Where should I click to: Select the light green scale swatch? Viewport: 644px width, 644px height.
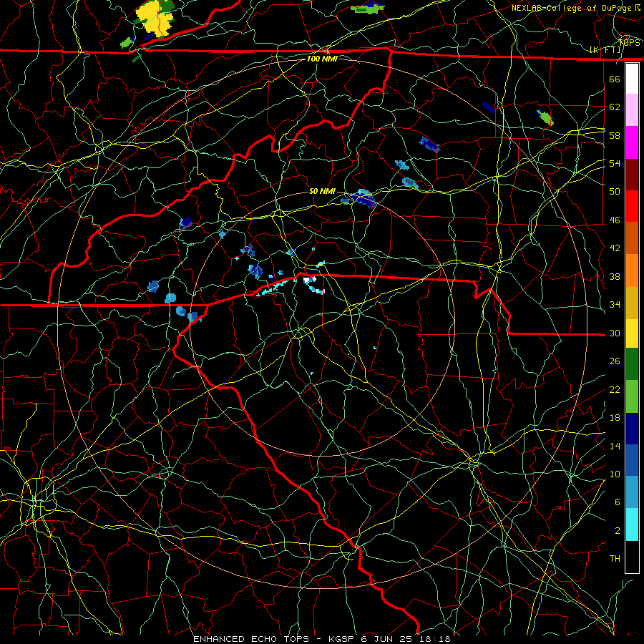click(x=632, y=396)
